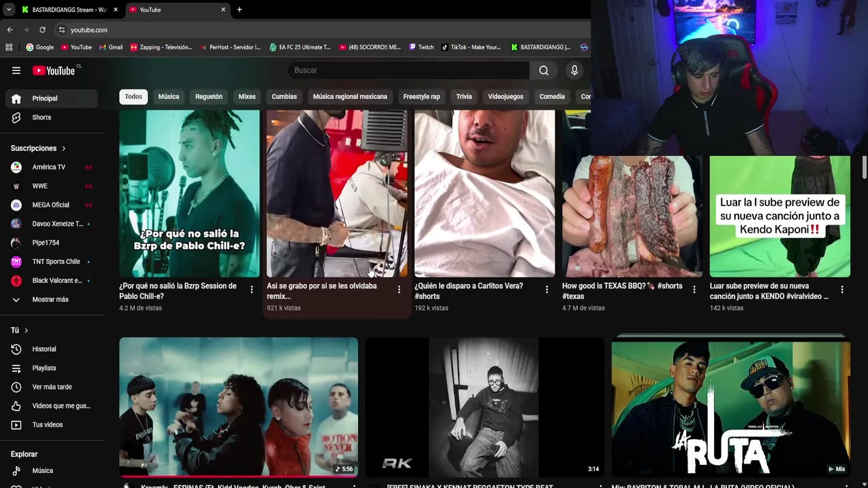Close the YouTube browser tab
Image resolution: width=868 pixels, height=488 pixels.
(x=223, y=9)
